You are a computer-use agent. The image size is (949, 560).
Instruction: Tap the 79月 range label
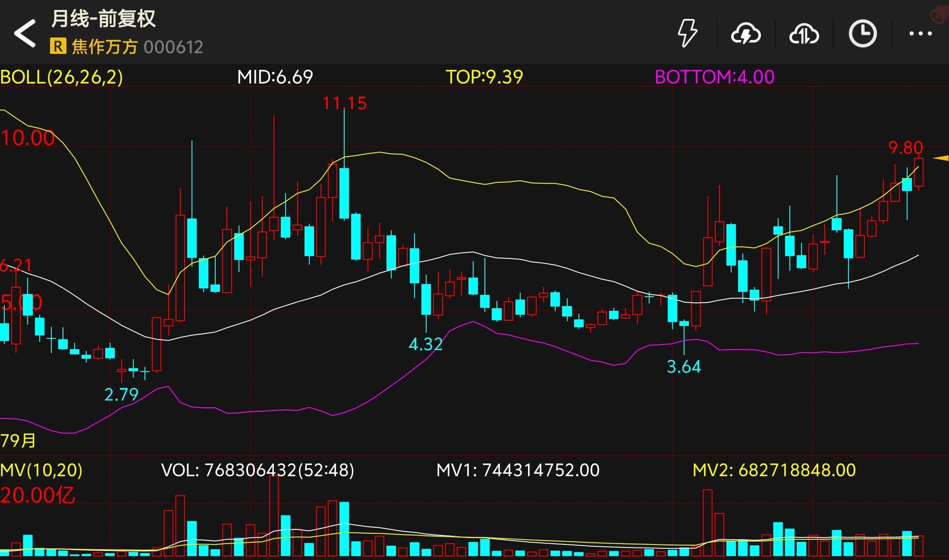click(x=18, y=441)
